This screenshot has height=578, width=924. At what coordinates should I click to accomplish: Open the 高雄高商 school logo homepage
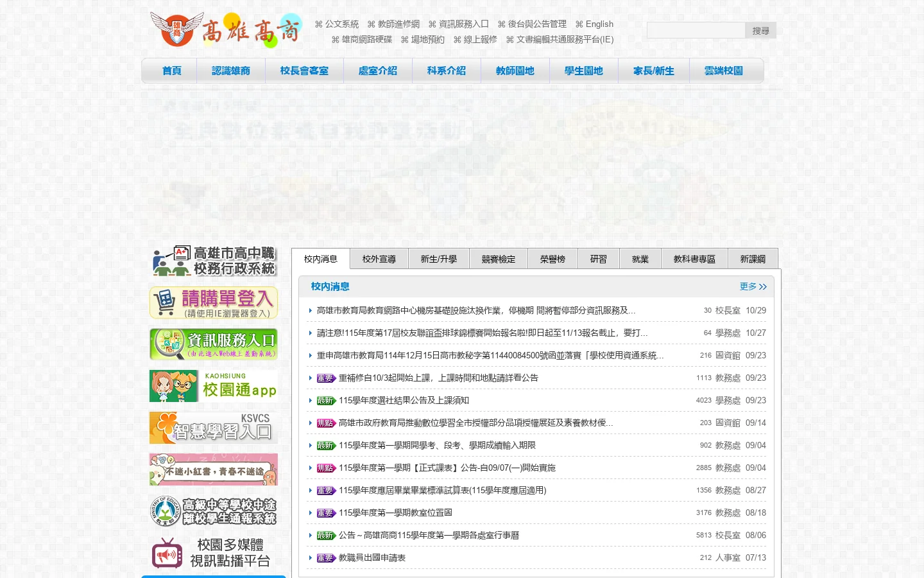click(x=226, y=30)
